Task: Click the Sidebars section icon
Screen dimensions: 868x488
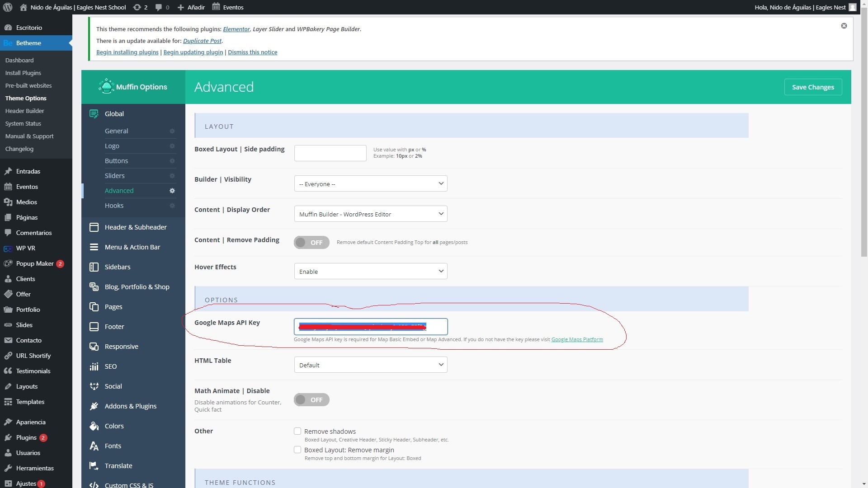Action: [x=94, y=267]
